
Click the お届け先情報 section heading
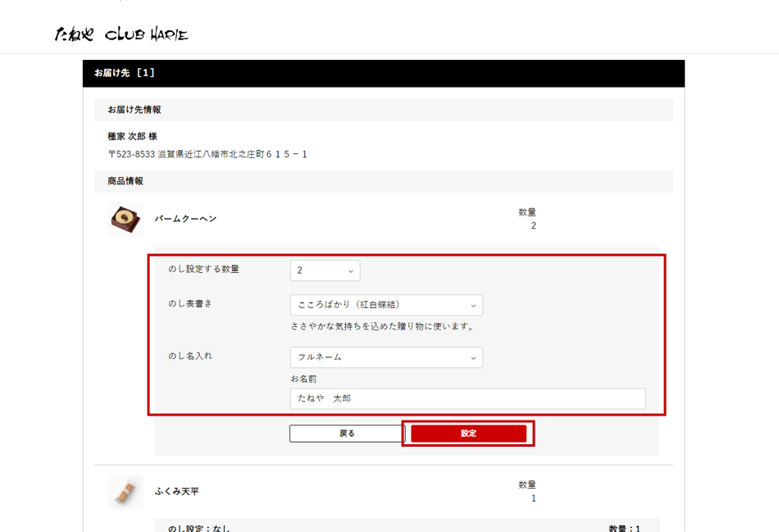coord(384,110)
